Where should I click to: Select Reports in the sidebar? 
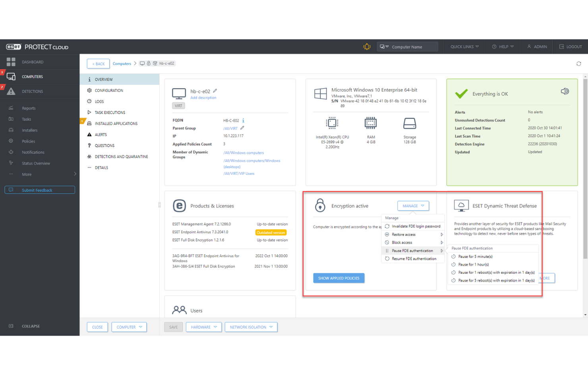[x=29, y=108]
